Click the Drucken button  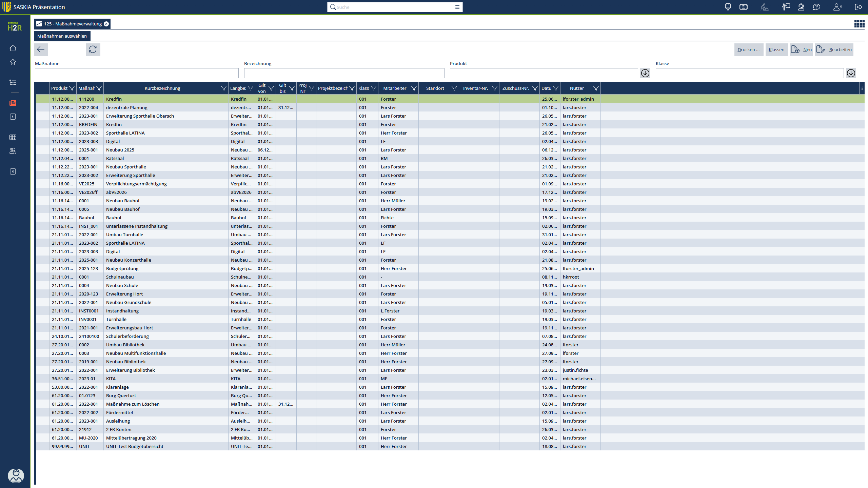point(748,49)
